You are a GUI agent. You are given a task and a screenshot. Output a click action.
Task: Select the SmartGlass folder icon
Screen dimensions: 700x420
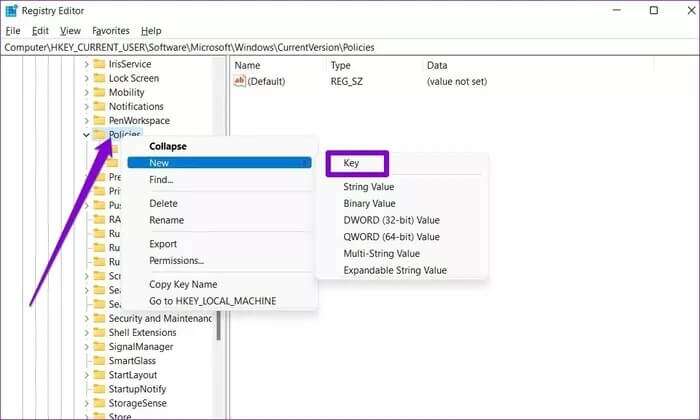pyautogui.click(x=99, y=360)
